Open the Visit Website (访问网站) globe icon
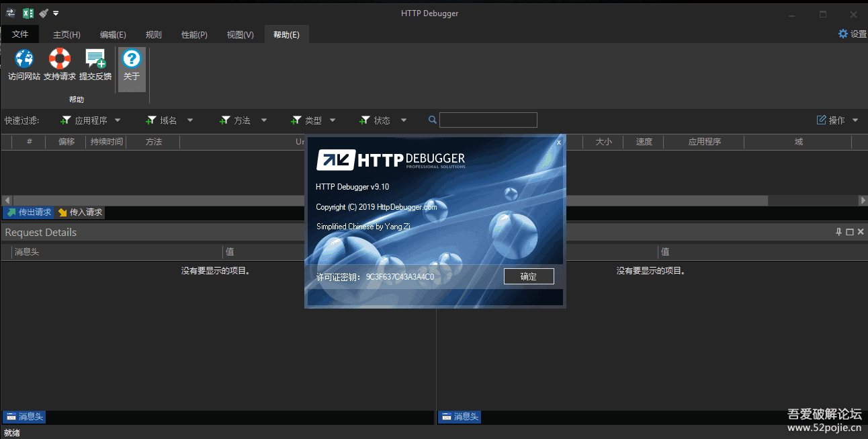This screenshot has width=868, height=439. (24, 65)
